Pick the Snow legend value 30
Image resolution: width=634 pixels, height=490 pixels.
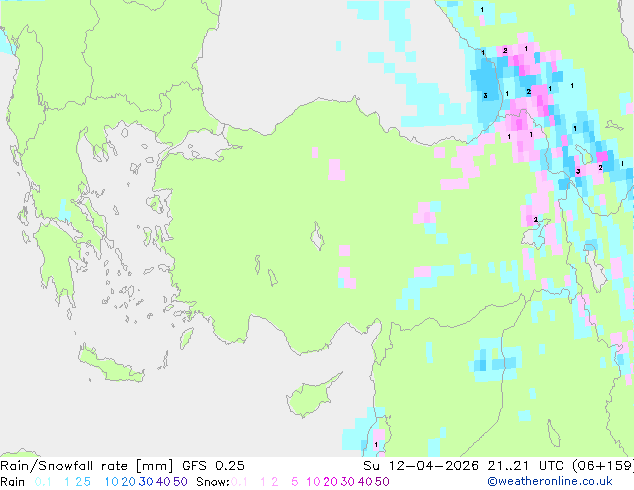pos(348,482)
